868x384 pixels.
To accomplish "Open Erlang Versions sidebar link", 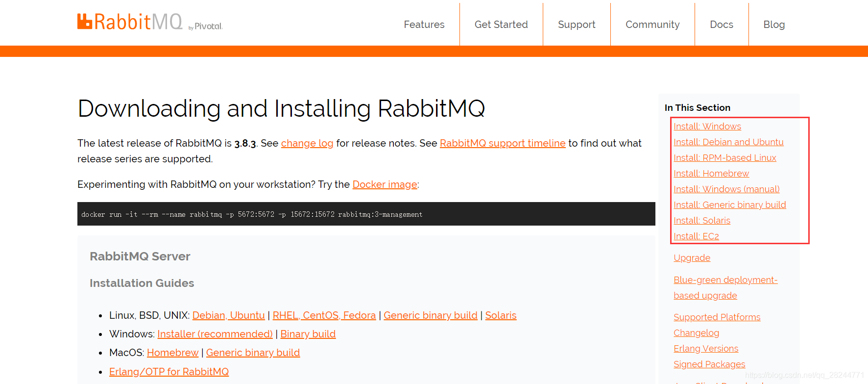I will [706, 349].
